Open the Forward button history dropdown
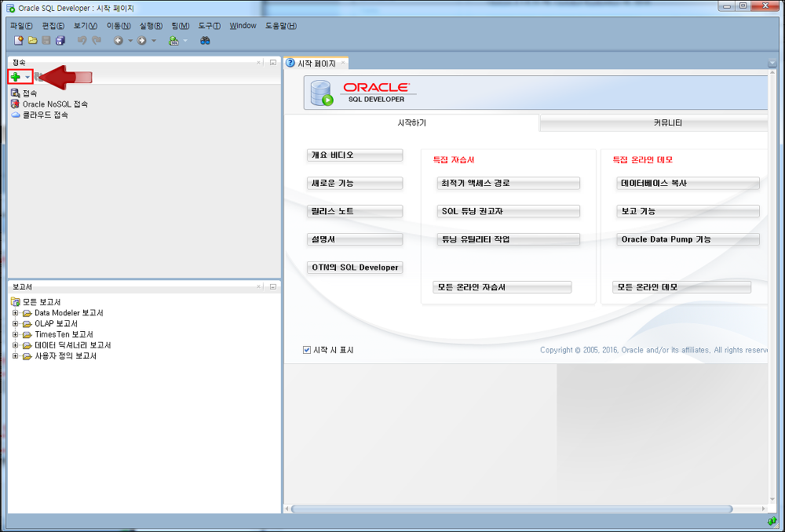The height and width of the screenshot is (532, 785). [154, 41]
